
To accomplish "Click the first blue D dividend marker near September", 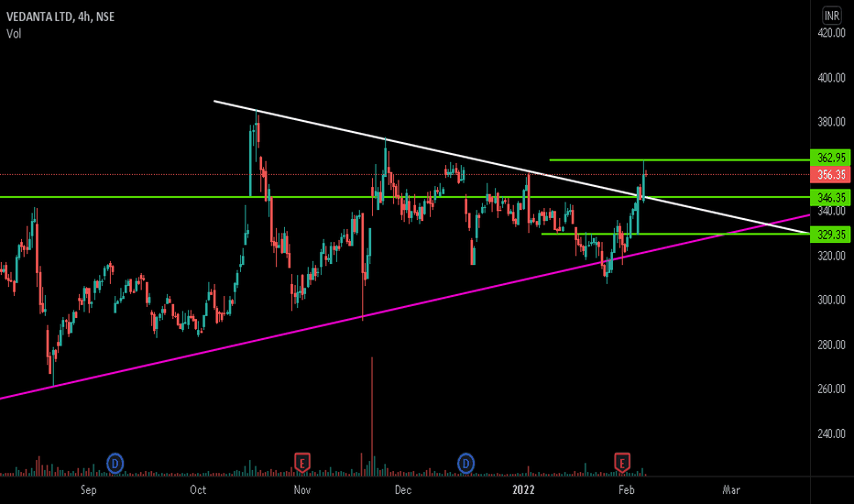I will 115,464.
